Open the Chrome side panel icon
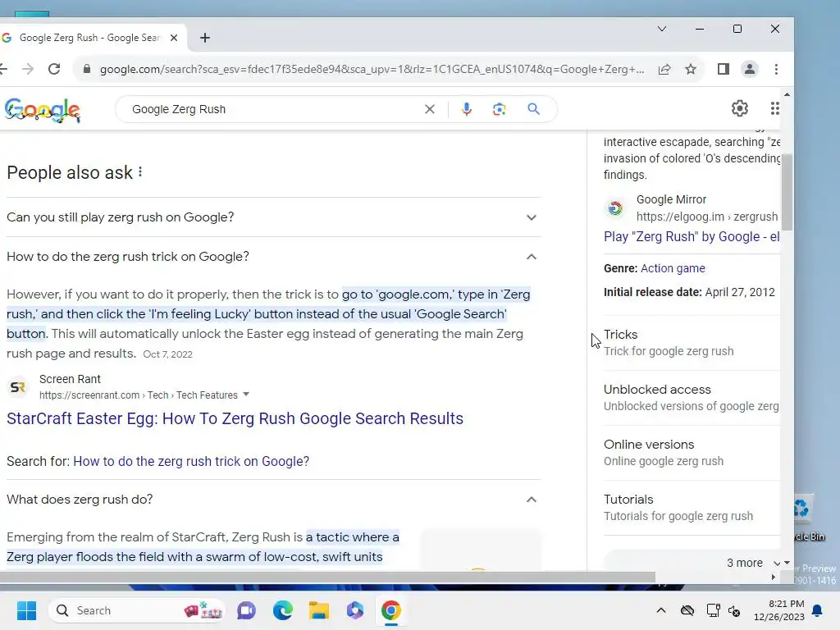The image size is (840, 630). pos(724,69)
